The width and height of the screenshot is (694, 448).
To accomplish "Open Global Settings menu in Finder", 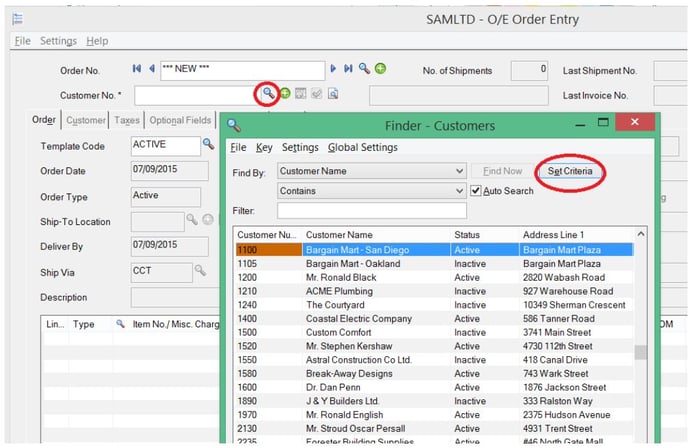I will (362, 147).
